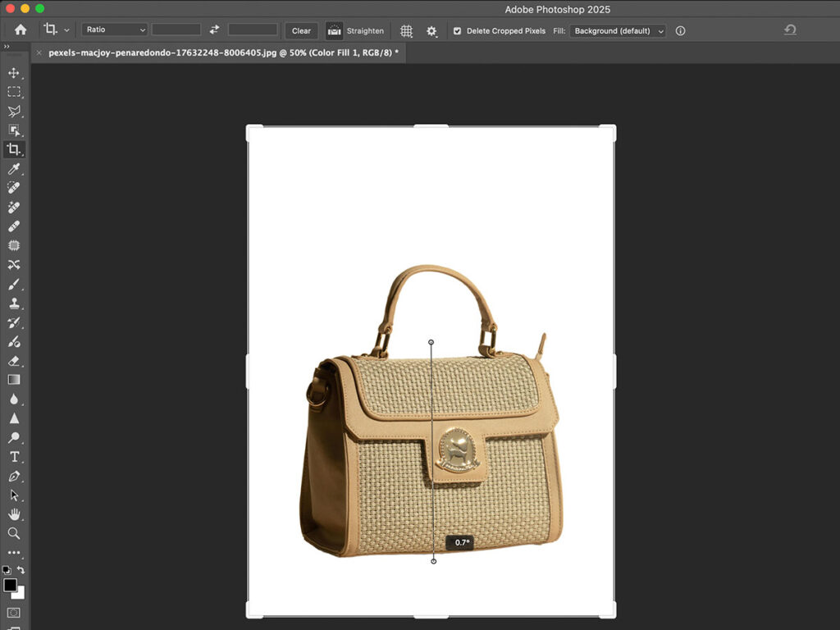Select the Object Selection tool
The height and width of the screenshot is (630, 840).
tap(14, 130)
